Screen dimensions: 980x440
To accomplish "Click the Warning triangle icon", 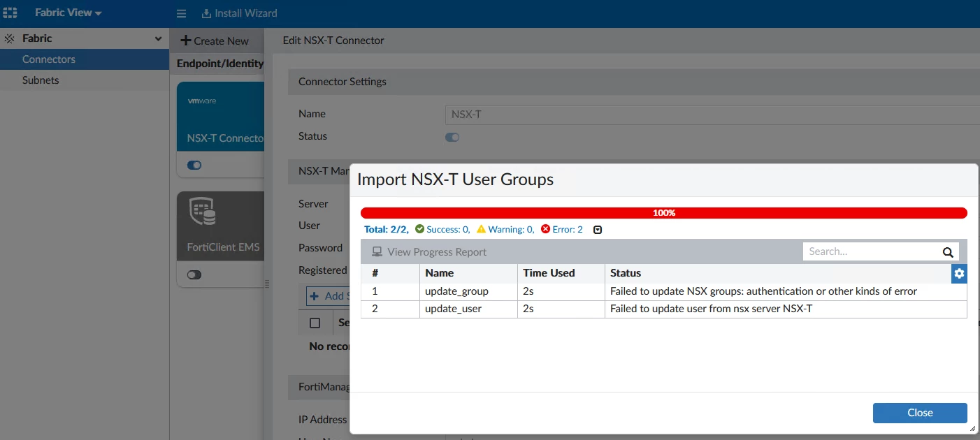I will click(x=481, y=229).
